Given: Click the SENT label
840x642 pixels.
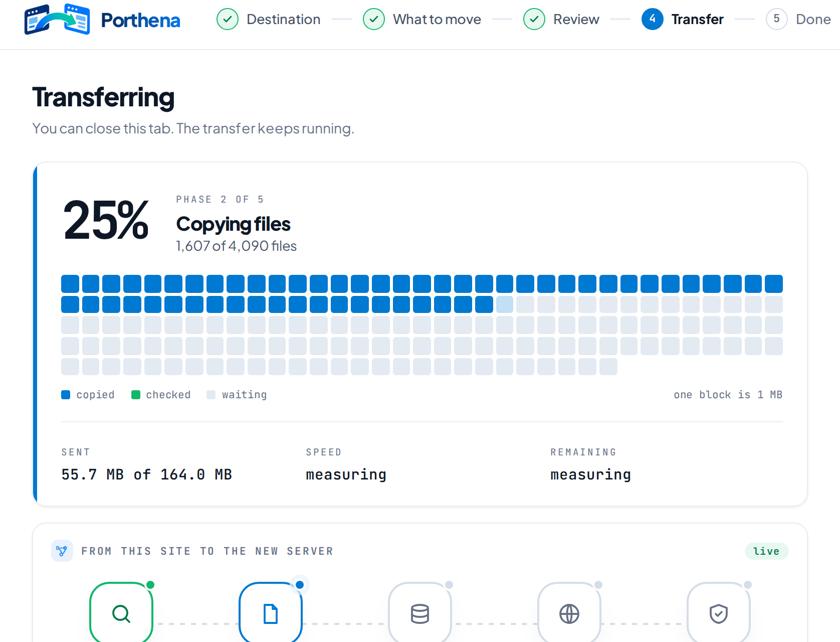Looking at the screenshot, I should pyautogui.click(x=76, y=452).
